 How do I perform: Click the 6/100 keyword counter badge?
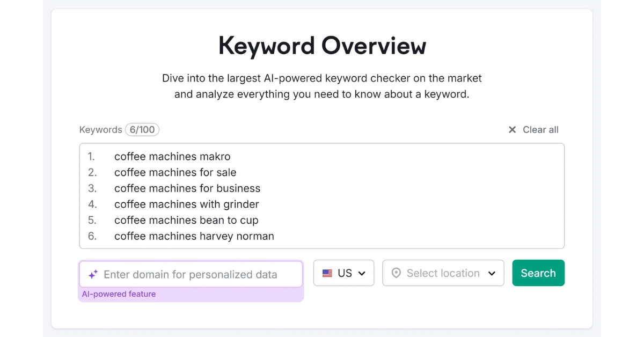[142, 130]
